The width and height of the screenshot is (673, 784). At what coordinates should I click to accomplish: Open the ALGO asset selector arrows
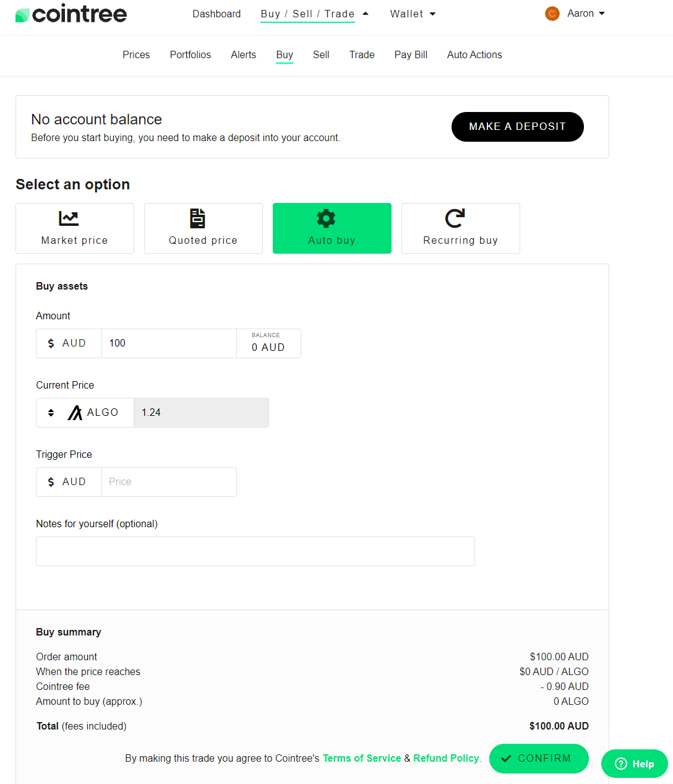tap(51, 413)
